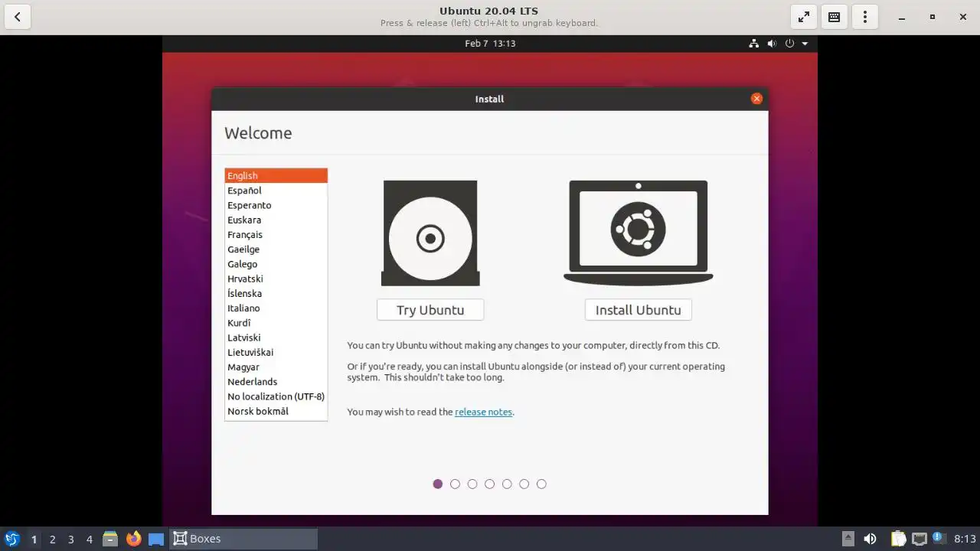Launch Firefox from the panel
Viewport: 980px width, 551px height.
point(134,539)
